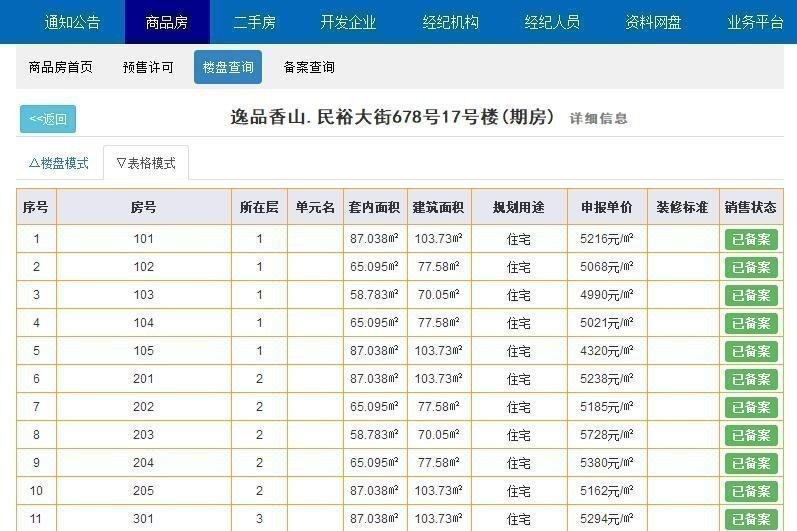The image size is (797, 531).
Task: Open 备案查询 sub-navigation link
Action: (309, 67)
